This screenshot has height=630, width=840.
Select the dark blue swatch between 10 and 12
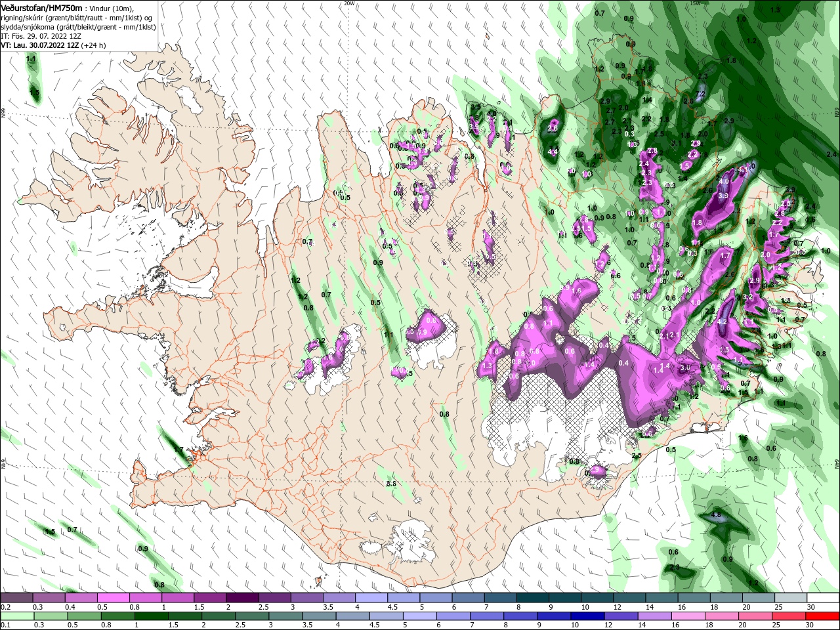coord(586,616)
